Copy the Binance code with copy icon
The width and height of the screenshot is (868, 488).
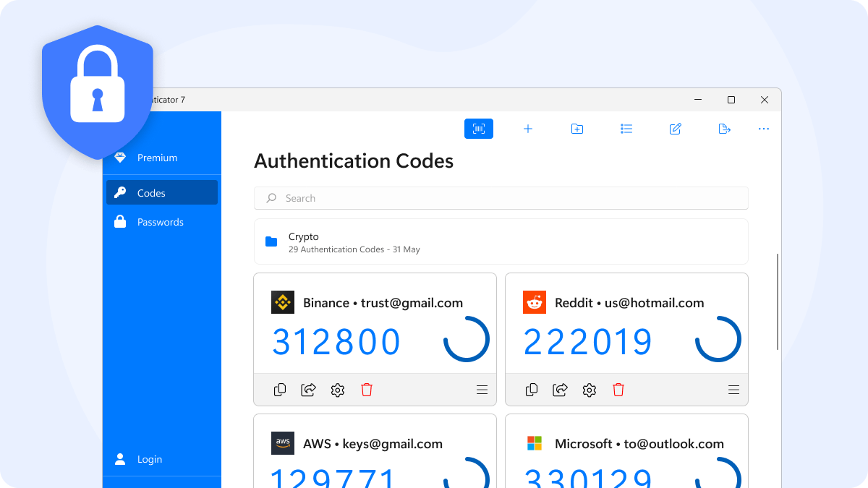coord(280,390)
